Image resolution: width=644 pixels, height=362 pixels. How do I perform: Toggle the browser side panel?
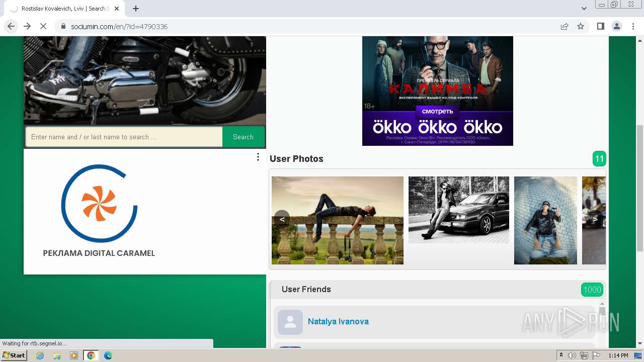(x=600, y=26)
